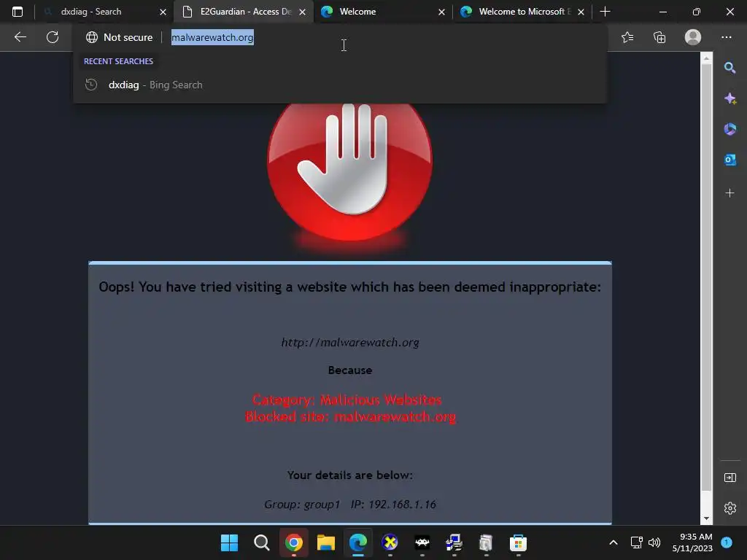Hide the sidebar with the panel icon
The width and height of the screenshot is (747, 560).
[729, 478]
